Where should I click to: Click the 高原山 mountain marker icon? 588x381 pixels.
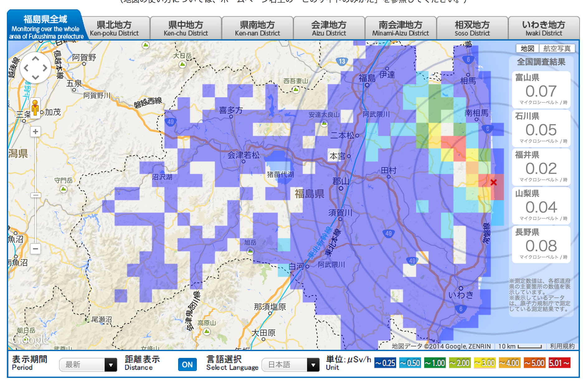[x=207, y=332]
